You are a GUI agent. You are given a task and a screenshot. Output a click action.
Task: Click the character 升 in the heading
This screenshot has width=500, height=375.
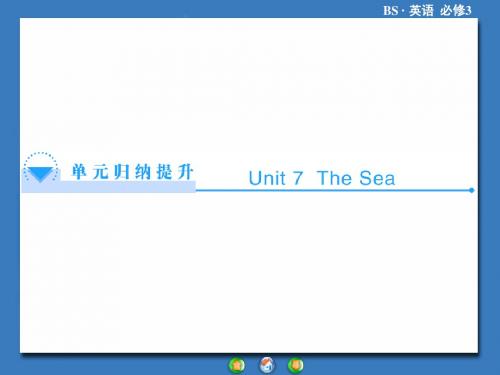pos(185,172)
